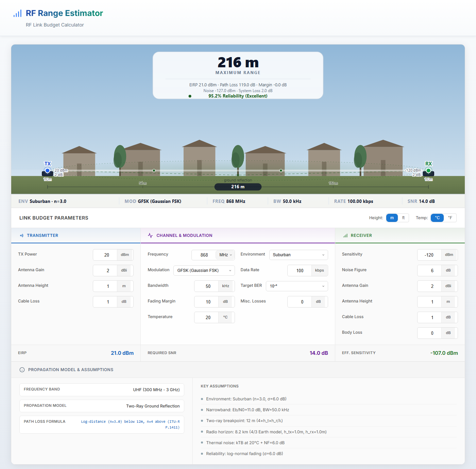This screenshot has height=469, width=476.
Task: Focus the Body Loss input field
Action: (x=429, y=333)
